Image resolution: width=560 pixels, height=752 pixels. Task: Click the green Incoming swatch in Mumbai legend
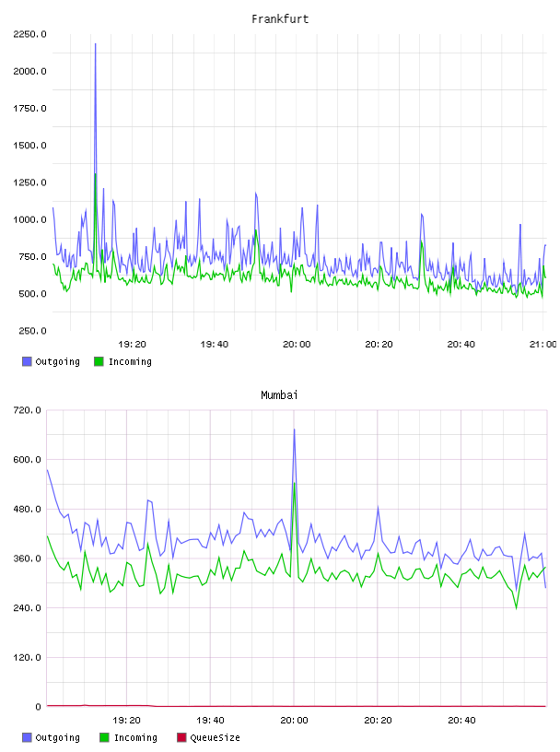pos(104,737)
